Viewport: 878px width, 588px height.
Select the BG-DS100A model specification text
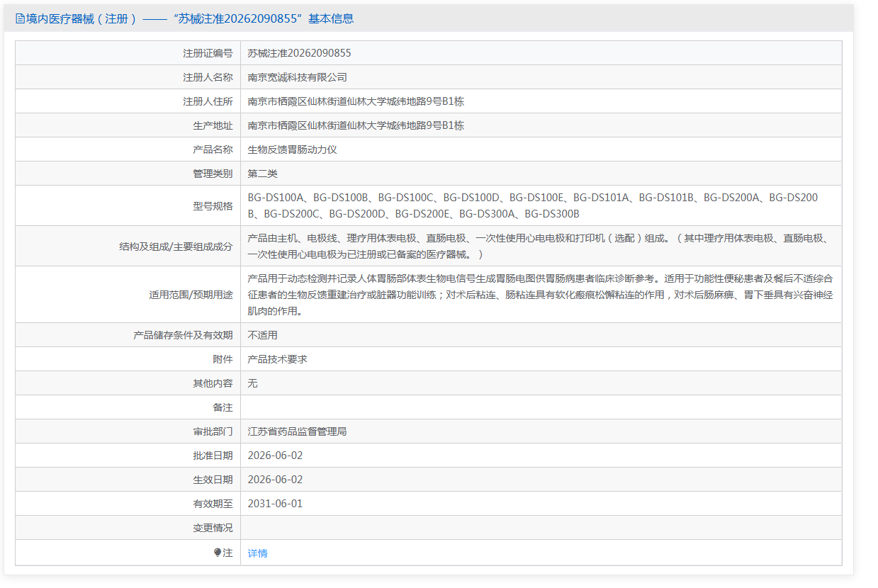(x=533, y=205)
